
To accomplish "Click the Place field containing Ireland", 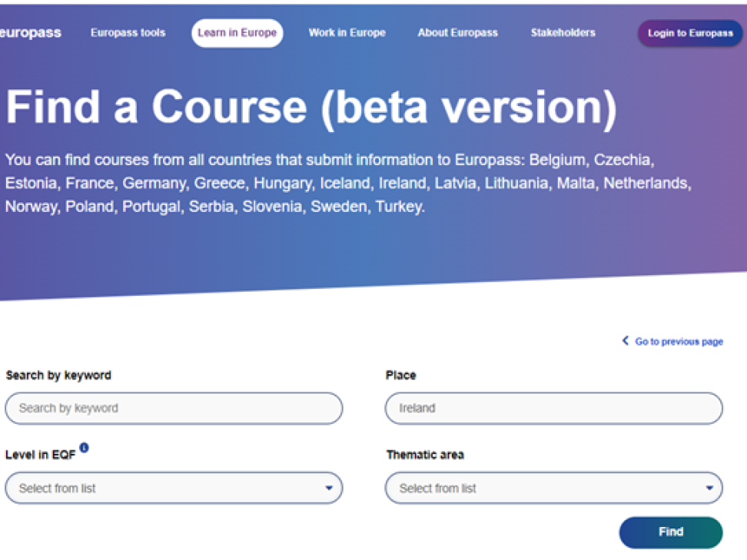I will (553, 408).
